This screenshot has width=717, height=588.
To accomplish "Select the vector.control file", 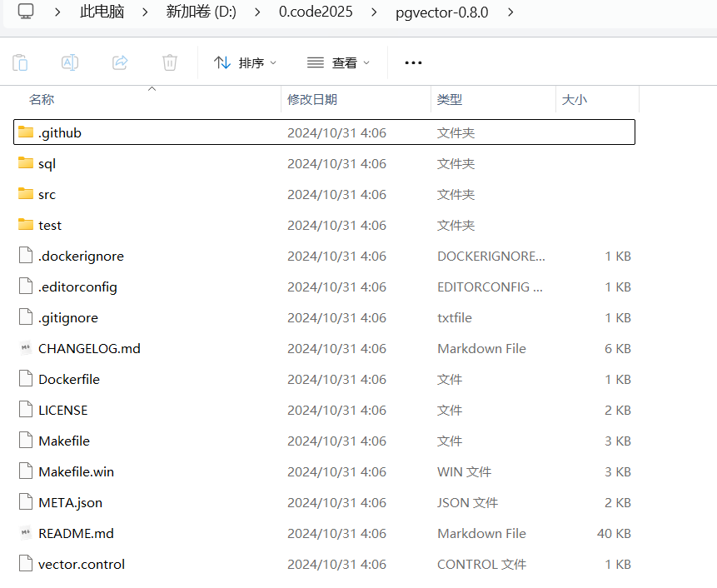I will click(81, 564).
